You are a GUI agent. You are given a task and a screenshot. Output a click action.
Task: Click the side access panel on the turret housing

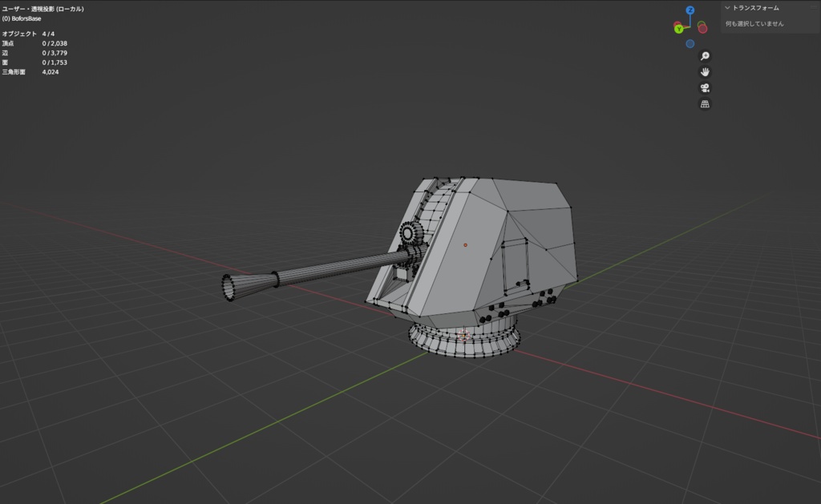[x=515, y=264]
